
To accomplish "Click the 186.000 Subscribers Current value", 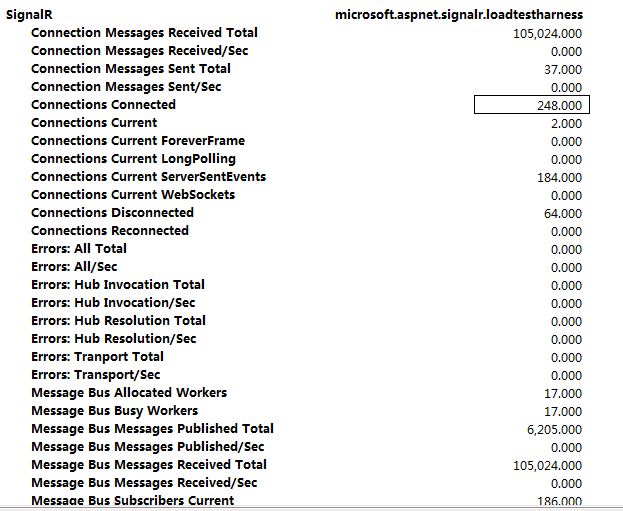I will point(559,501).
